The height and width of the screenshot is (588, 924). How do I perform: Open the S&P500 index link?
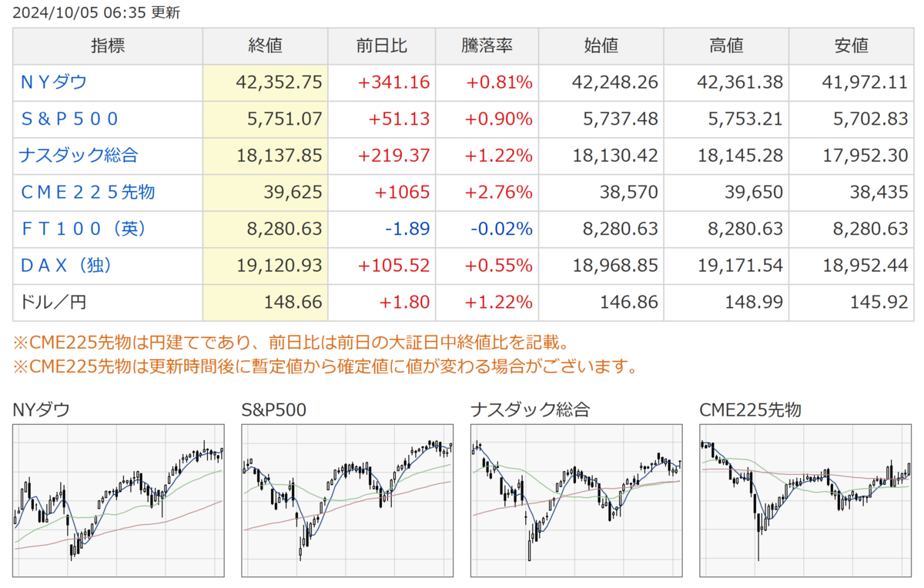click(x=70, y=119)
